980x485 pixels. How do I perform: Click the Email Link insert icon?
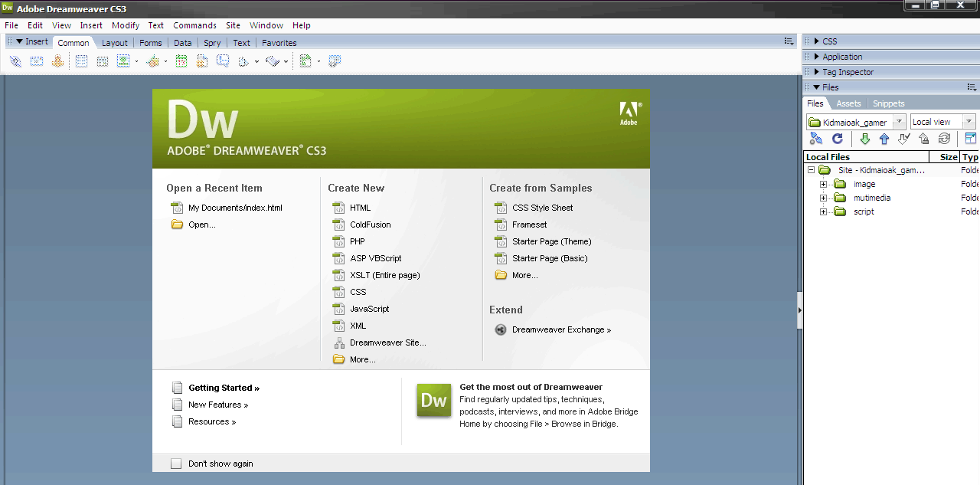click(x=37, y=61)
